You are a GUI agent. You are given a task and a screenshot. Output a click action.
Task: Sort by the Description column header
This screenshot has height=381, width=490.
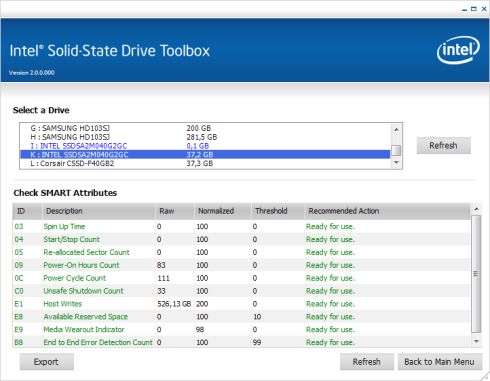[99, 211]
